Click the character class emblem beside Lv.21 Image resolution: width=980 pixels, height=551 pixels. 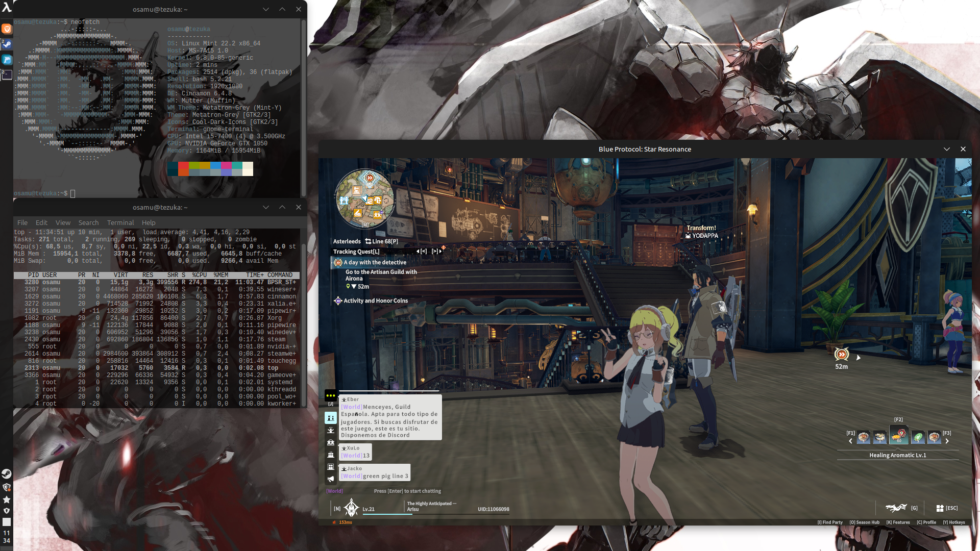pyautogui.click(x=351, y=508)
